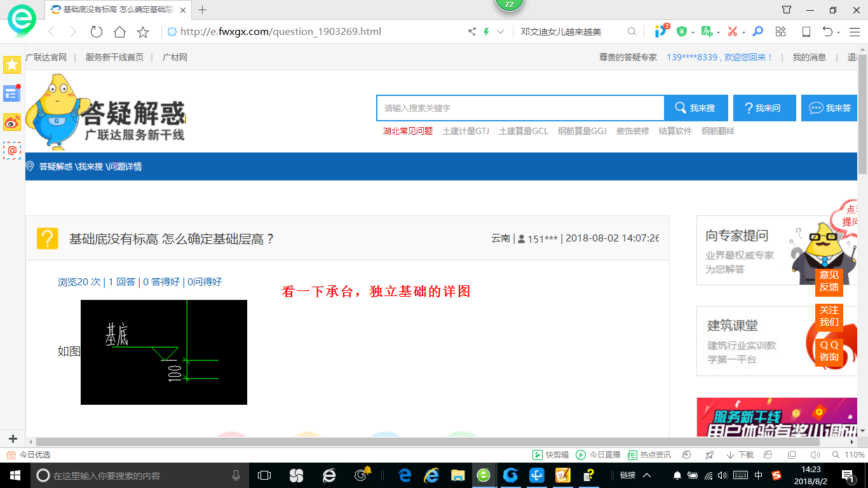Click the skin t-shirt icon in title bar

787,10
